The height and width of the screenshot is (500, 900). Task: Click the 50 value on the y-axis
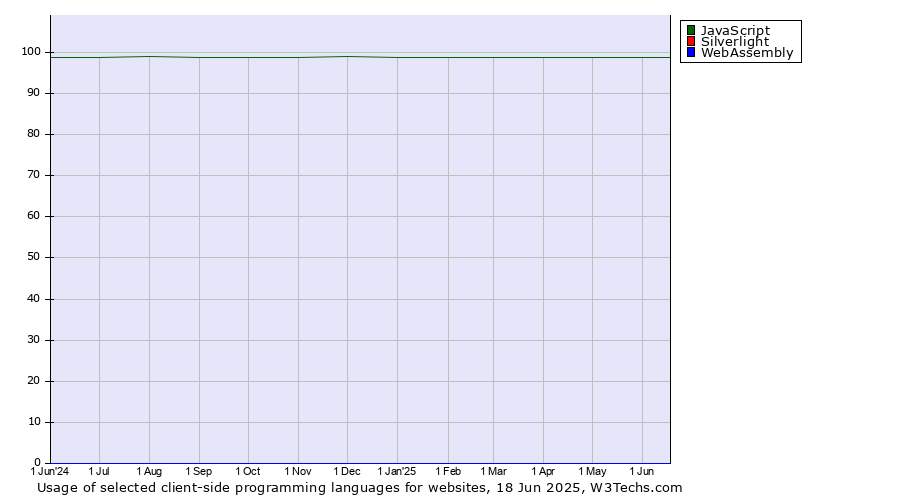34,257
